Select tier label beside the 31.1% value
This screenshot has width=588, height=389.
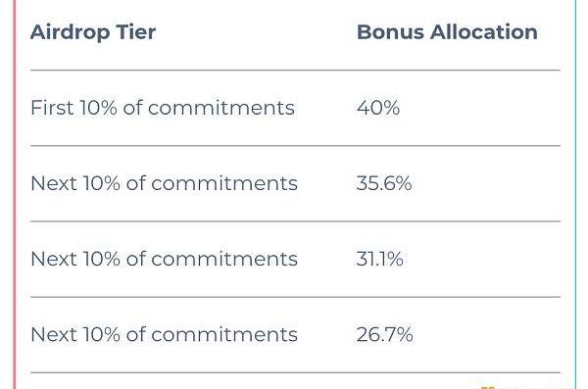[x=164, y=260]
